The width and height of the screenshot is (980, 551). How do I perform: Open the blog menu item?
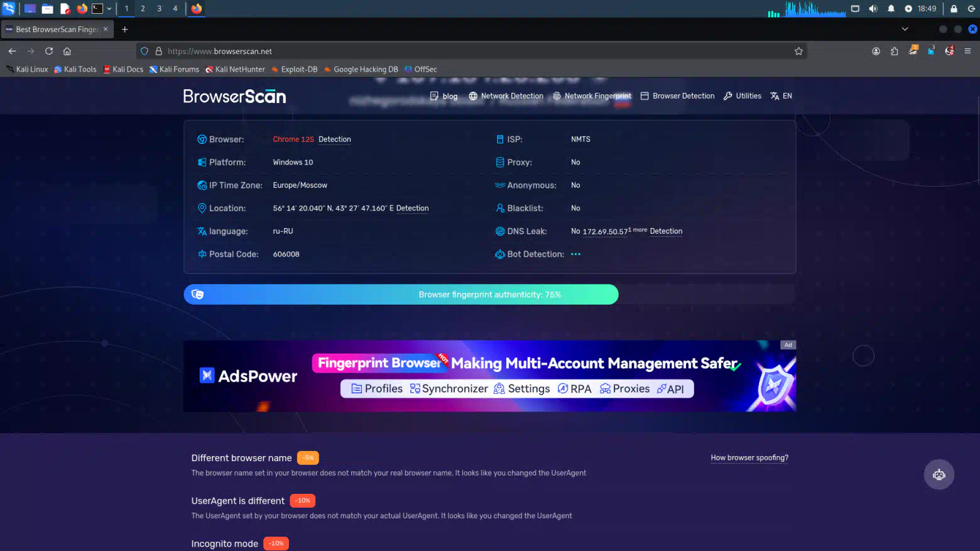click(x=444, y=96)
